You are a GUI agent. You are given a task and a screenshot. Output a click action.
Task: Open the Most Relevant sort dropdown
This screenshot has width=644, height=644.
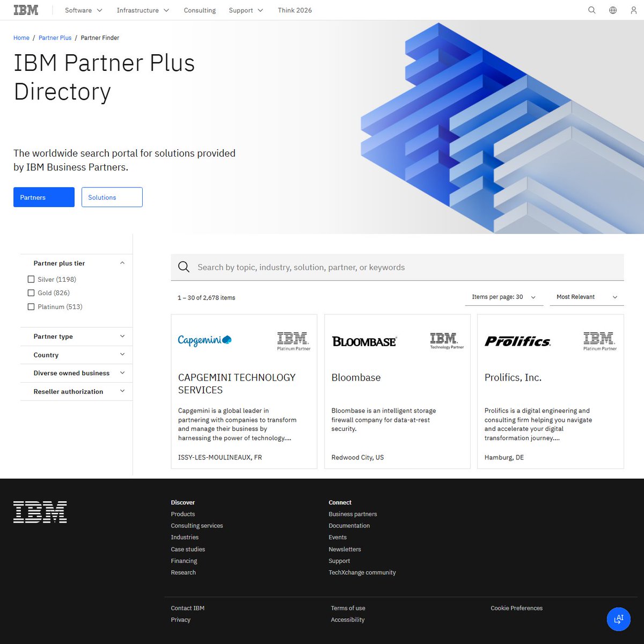coord(587,297)
